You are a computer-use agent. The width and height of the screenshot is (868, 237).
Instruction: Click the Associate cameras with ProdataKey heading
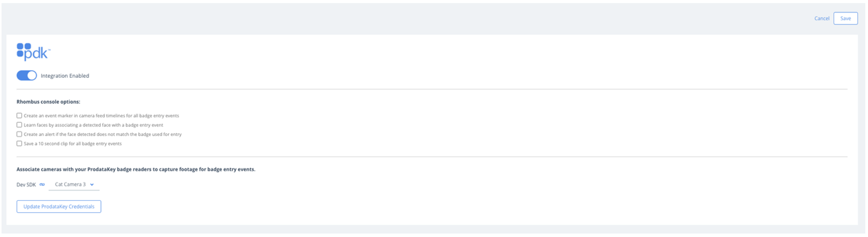click(136, 169)
